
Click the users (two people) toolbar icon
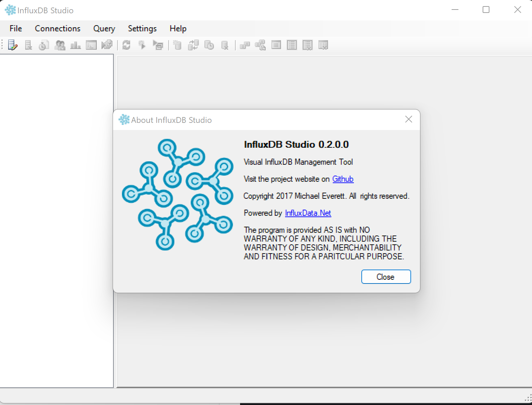pyautogui.click(x=60, y=45)
